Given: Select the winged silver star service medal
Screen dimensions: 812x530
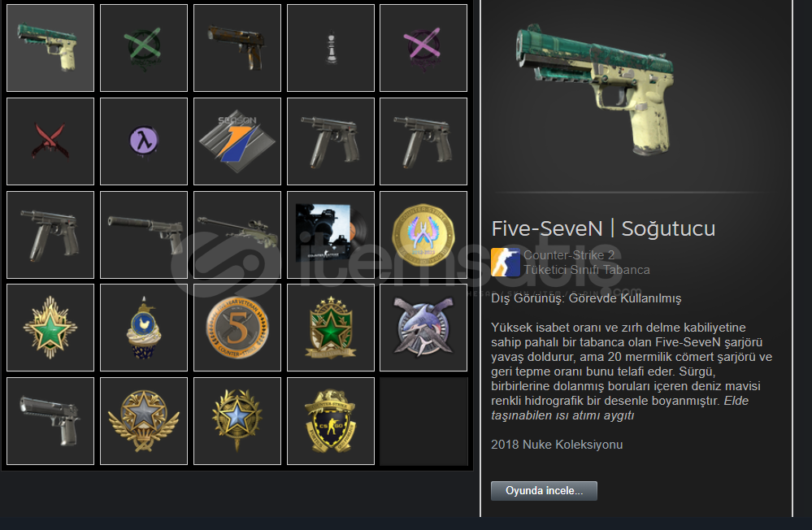Looking at the screenshot, I should coord(144,421).
